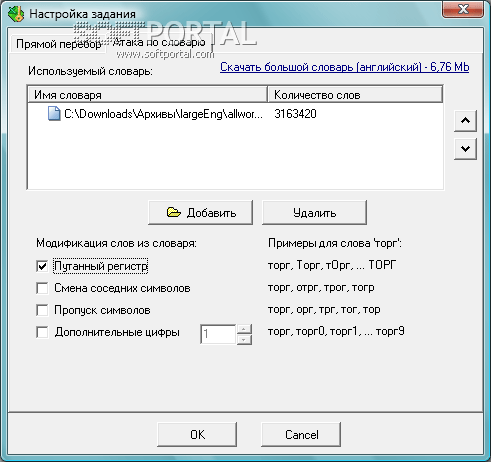Enable Смена соседних символов option
Image resolution: width=491 pixels, height=462 pixels.
pos(42,288)
